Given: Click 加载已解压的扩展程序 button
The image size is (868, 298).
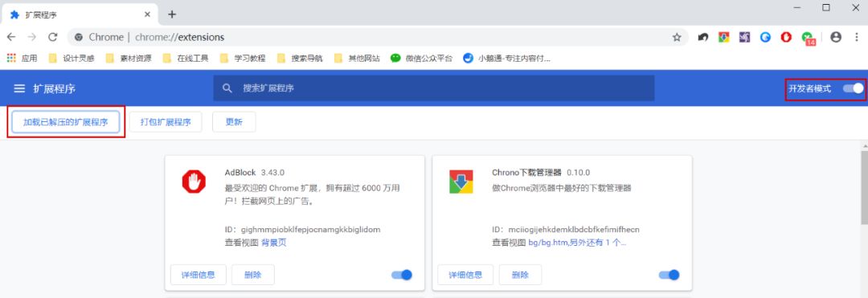Looking at the screenshot, I should 65,122.
